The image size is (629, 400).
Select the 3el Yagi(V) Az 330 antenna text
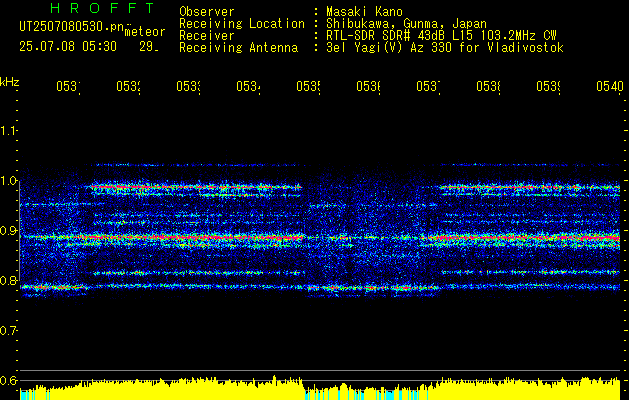coord(445,48)
